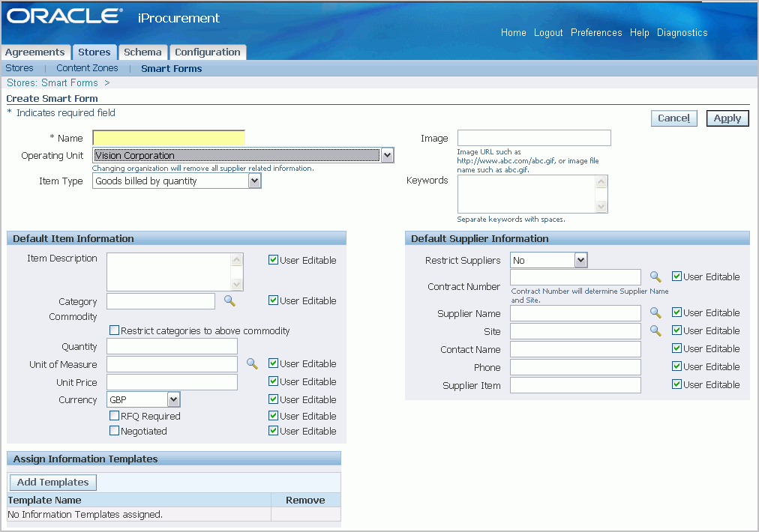
Task: Focus the Quantity input field
Action: click(x=172, y=346)
